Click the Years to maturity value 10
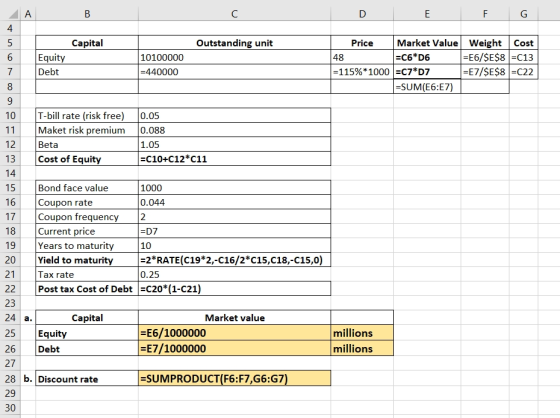Image resolution: width=560 pixels, height=418 pixels. (234, 245)
